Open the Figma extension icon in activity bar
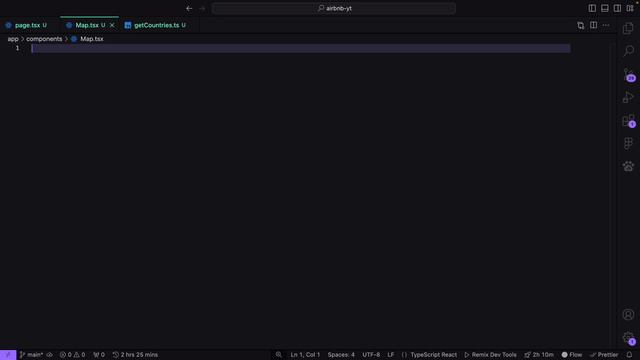This screenshot has height=360, width=640. tap(628, 143)
